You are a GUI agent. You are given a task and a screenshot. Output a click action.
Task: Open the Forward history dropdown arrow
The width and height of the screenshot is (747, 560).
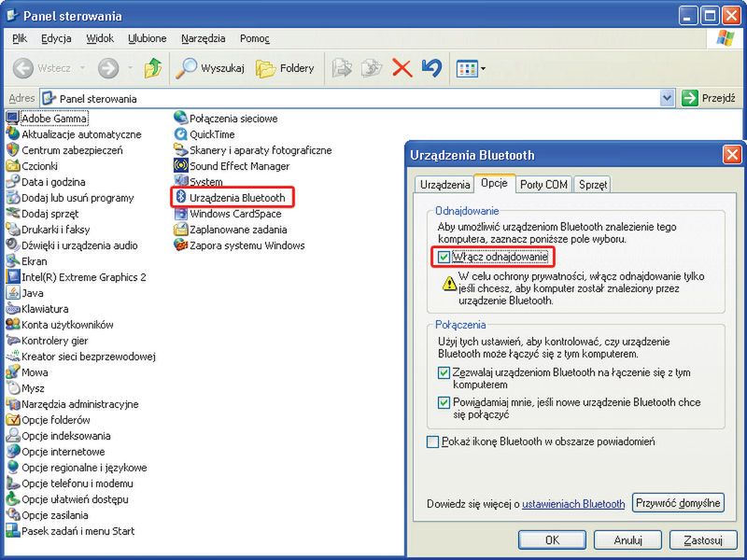pos(130,68)
